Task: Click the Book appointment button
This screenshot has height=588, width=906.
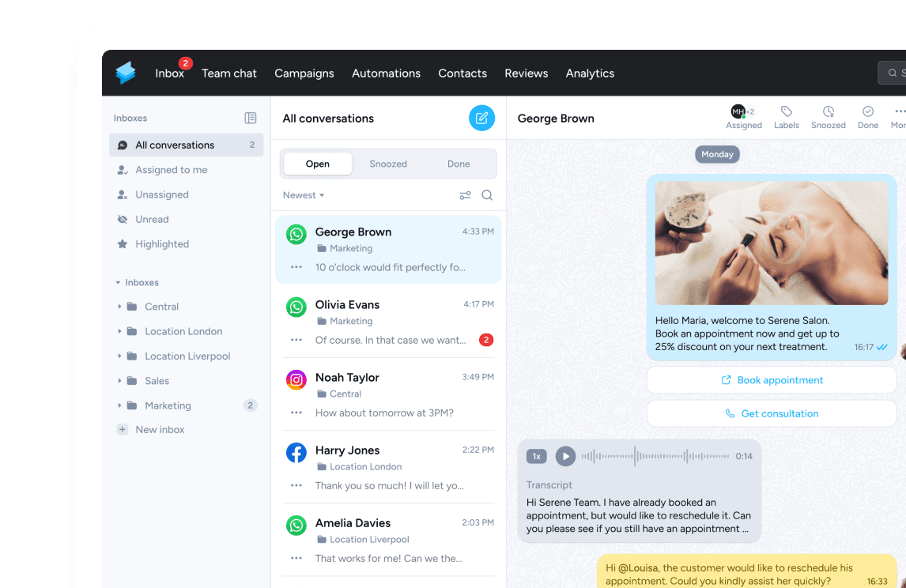Action: (772, 380)
